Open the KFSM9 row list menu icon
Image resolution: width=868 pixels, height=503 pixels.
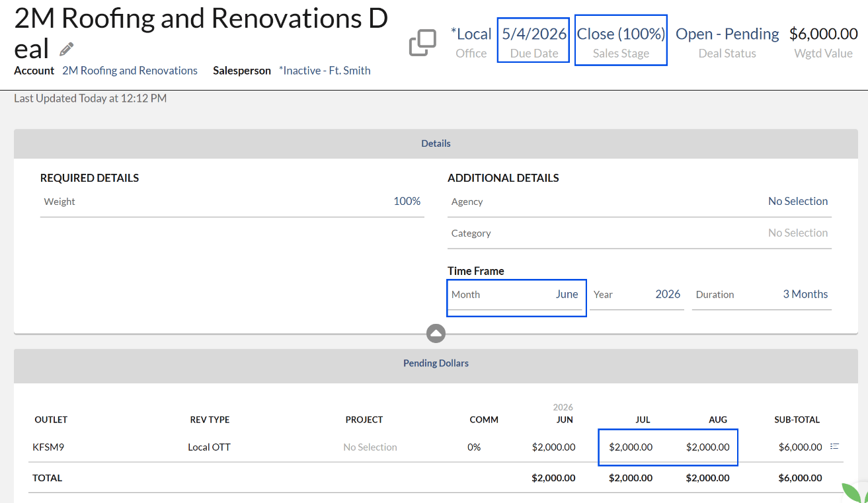pyautogui.click(x=834, y=447)
